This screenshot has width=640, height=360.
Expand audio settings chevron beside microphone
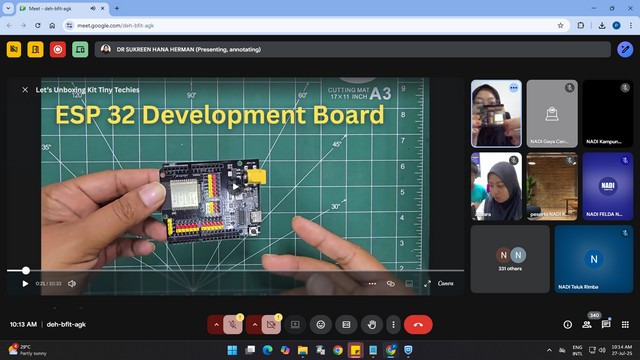point(216,325)
